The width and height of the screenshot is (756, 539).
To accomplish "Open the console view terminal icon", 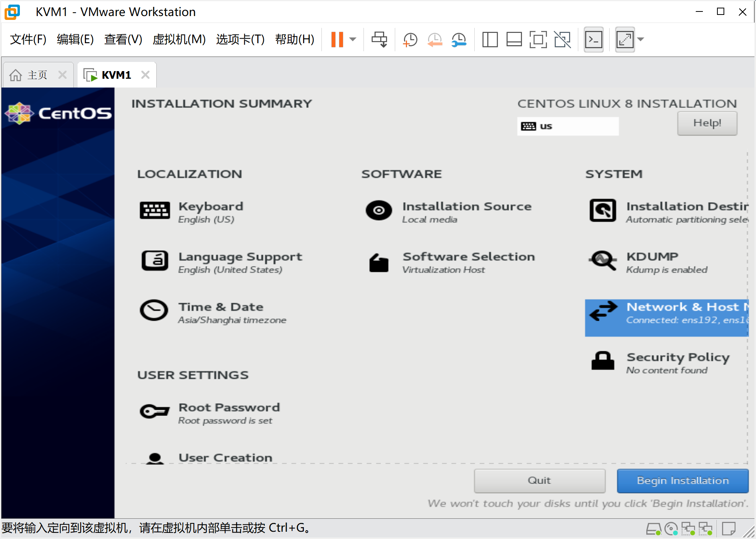I will 594,39.
